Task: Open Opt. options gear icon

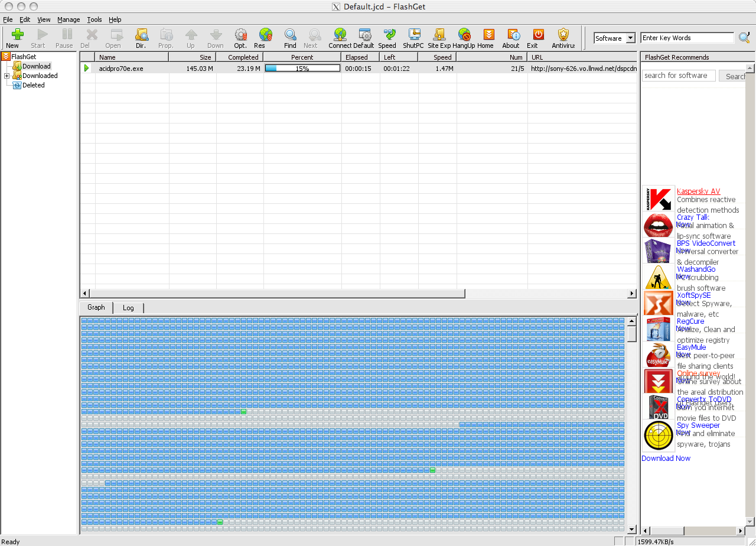Action: (240, 35)
